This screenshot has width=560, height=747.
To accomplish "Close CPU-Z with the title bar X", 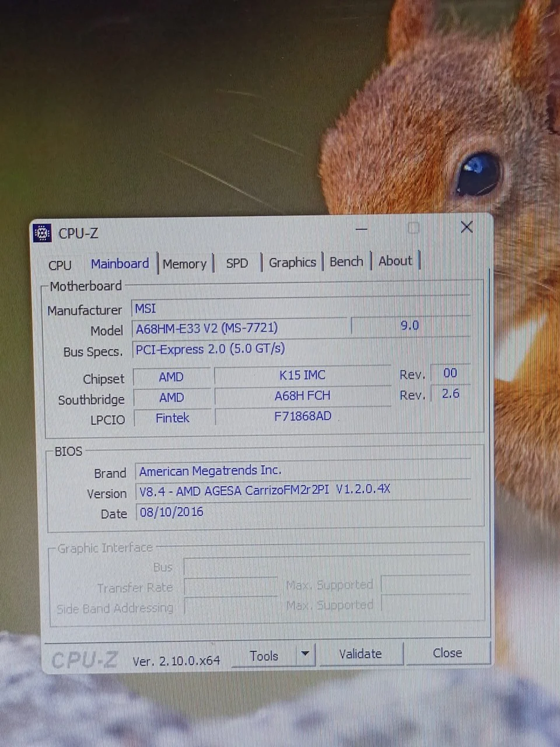I will click(467, 227).
